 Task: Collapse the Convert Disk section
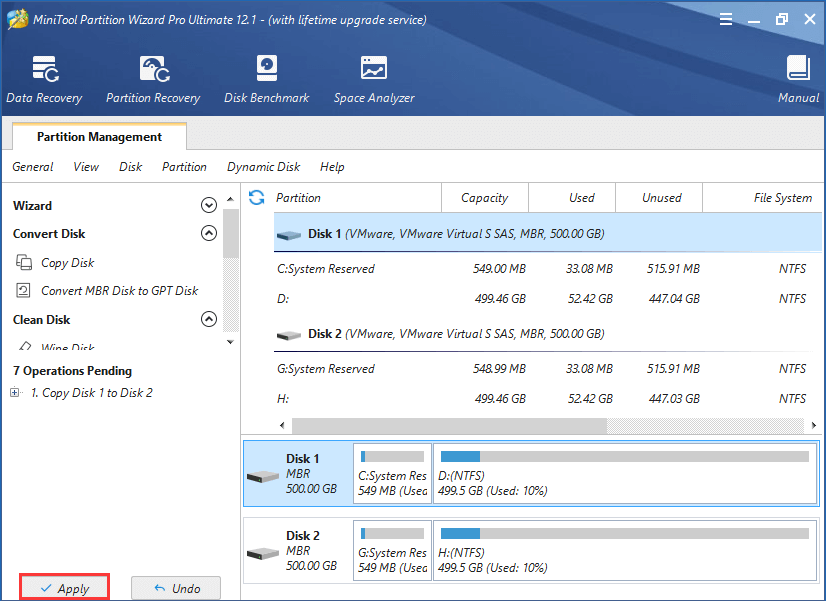pyautogui.click(x=209, y=233)
